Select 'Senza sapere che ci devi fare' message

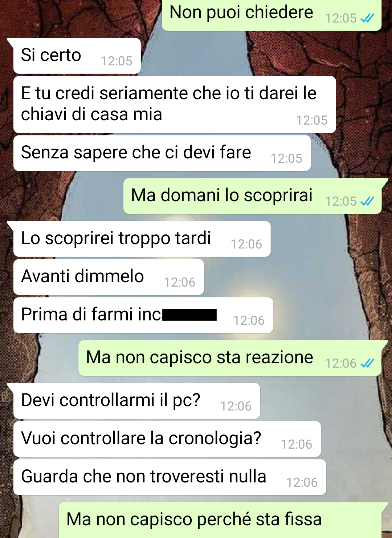pyautogui.click(x=162, y=153)
